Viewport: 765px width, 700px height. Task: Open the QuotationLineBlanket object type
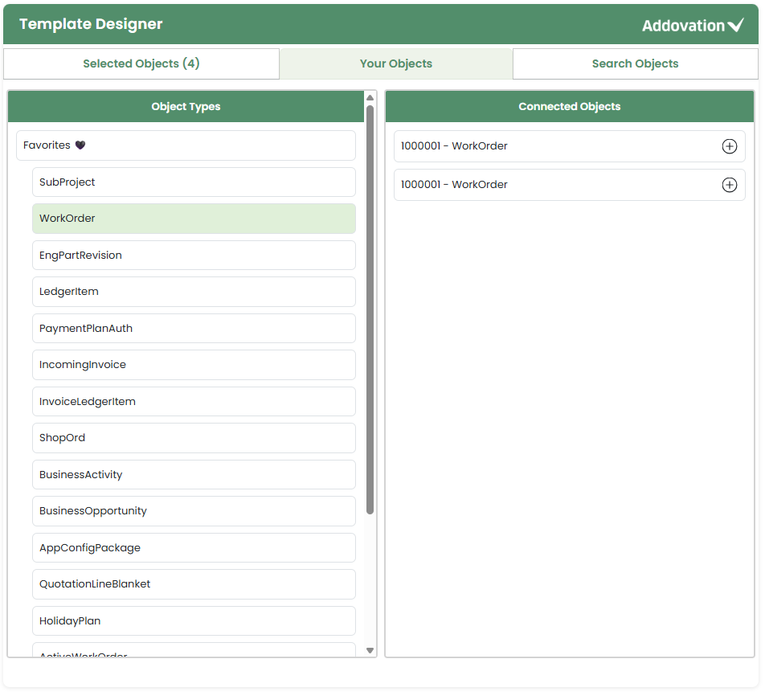pyautogui.click(x=194, y=584)
